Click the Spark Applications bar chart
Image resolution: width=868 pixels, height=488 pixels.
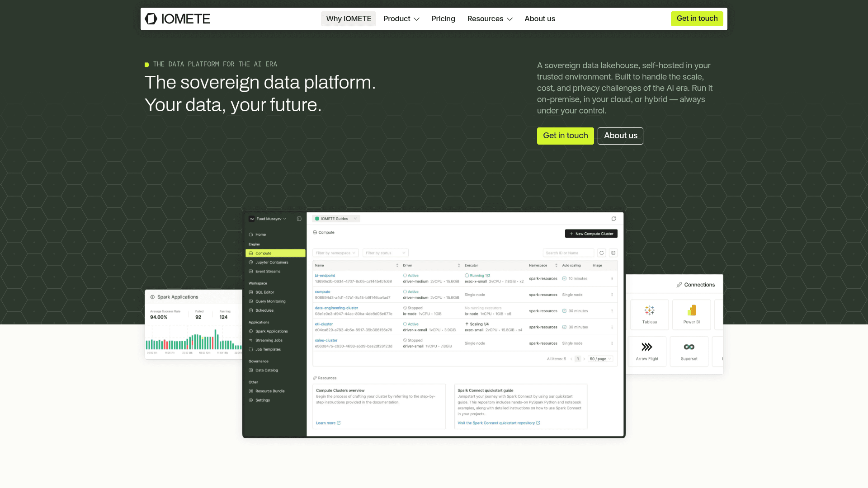pos(194,339)
